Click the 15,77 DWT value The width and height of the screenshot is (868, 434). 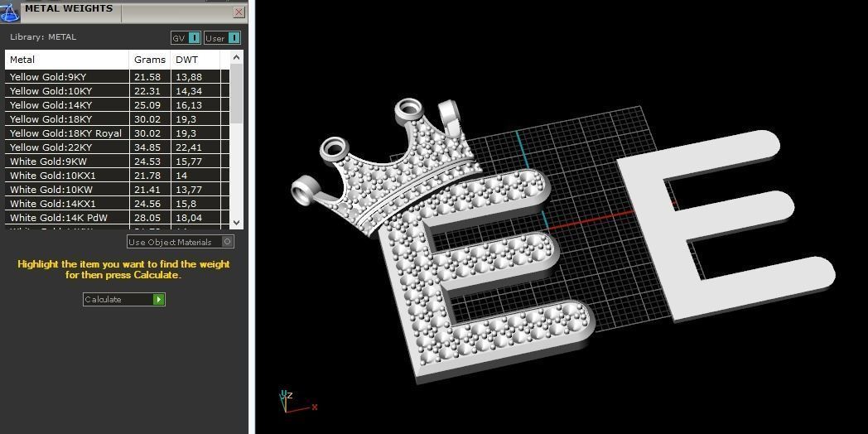[189, 162]
